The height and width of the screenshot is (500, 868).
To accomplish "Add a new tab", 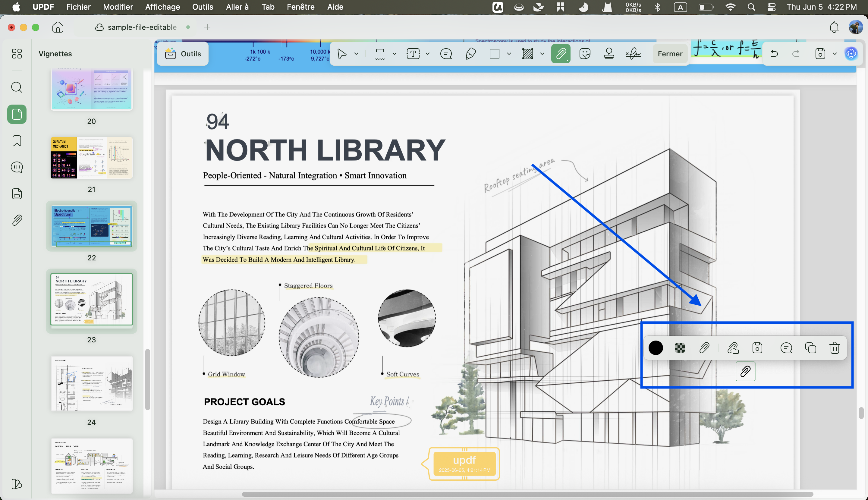I will click(x=207, y=27).
